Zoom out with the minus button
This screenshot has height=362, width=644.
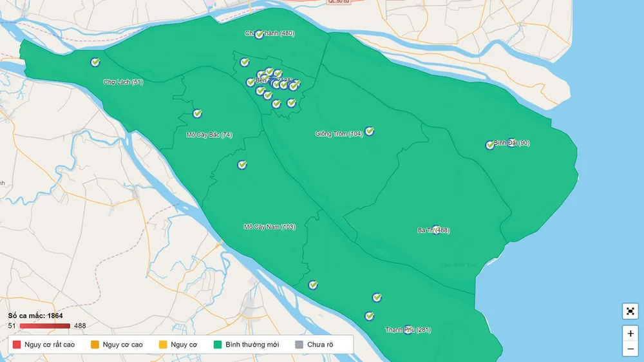[x=630, y=350]
